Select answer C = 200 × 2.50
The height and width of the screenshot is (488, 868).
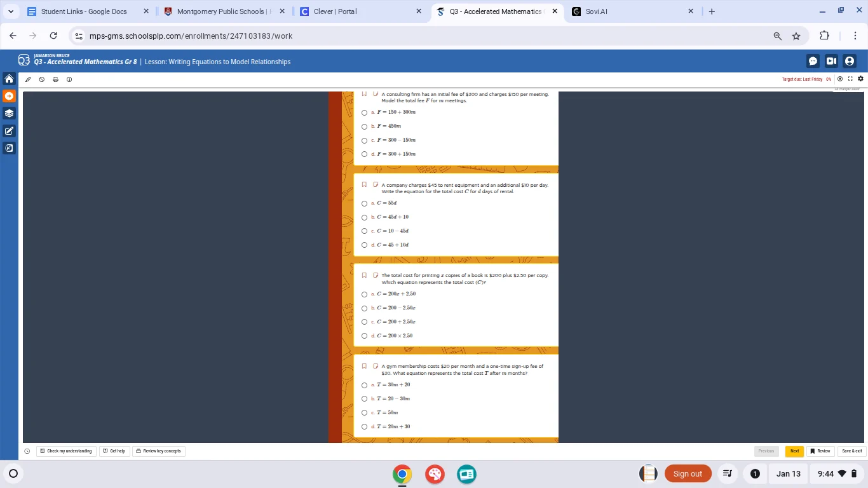click(x=364, y=336)
